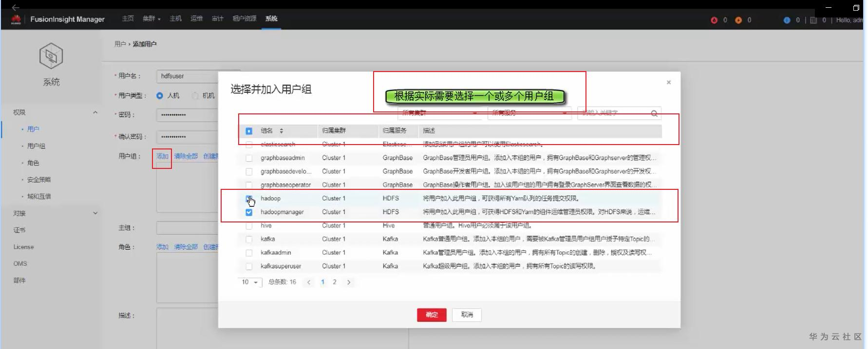
Task: Select the 人机 user type radio
Action: (160, 96)
